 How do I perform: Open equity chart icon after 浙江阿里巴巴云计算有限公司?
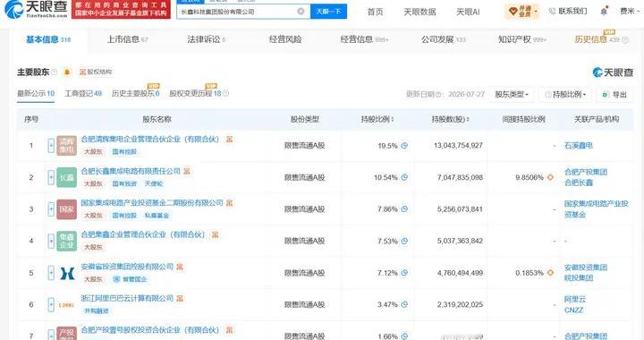pyautogui.click(x=180, y=298)
